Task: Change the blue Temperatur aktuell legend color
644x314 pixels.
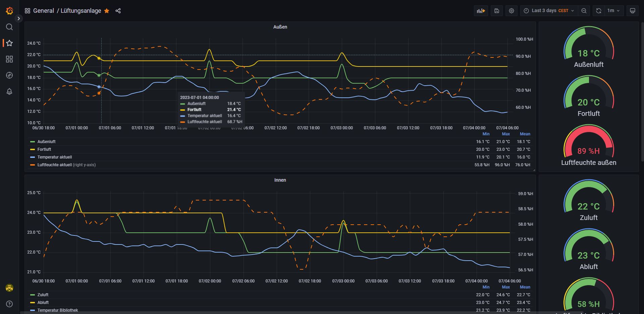Action: (x=33, y=157)
